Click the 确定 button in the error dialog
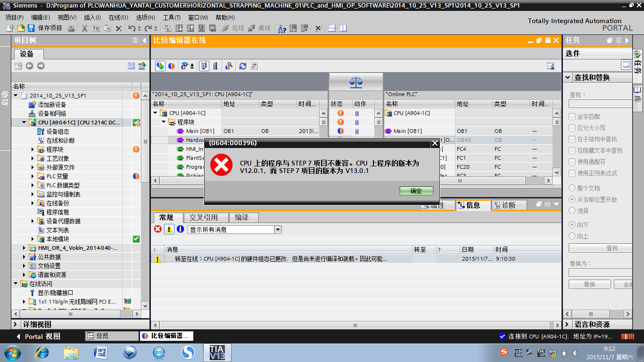This screenshot has width=644, height=362. pyautogui.click(x=416, y=191)
